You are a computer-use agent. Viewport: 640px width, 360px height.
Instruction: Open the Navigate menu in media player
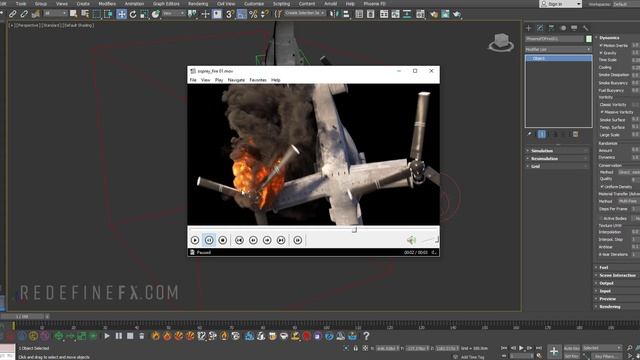(236, 80)
